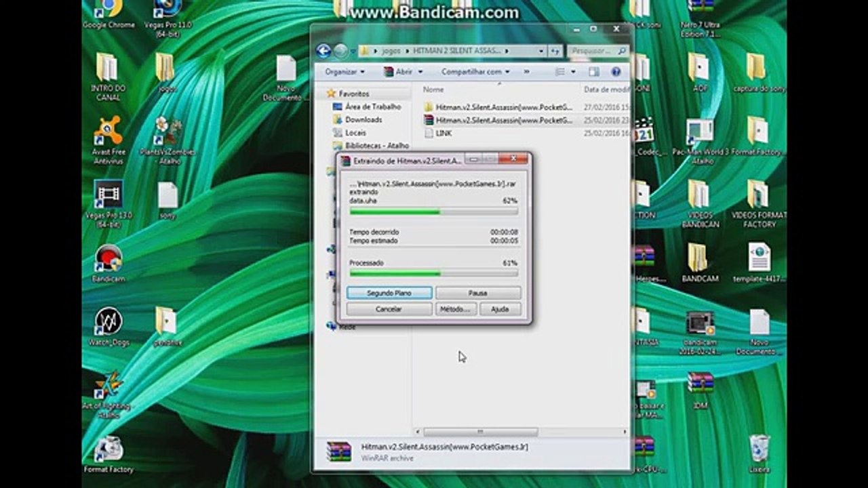Launch the Pac-Man World 3 shortcut
The width and height of the screenshot is (868, 488).
701,140
